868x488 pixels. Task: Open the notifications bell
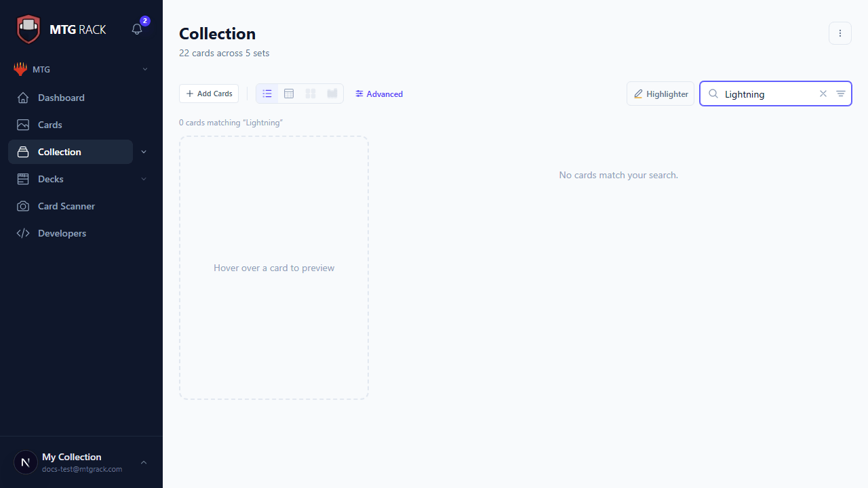click(138, 29)
